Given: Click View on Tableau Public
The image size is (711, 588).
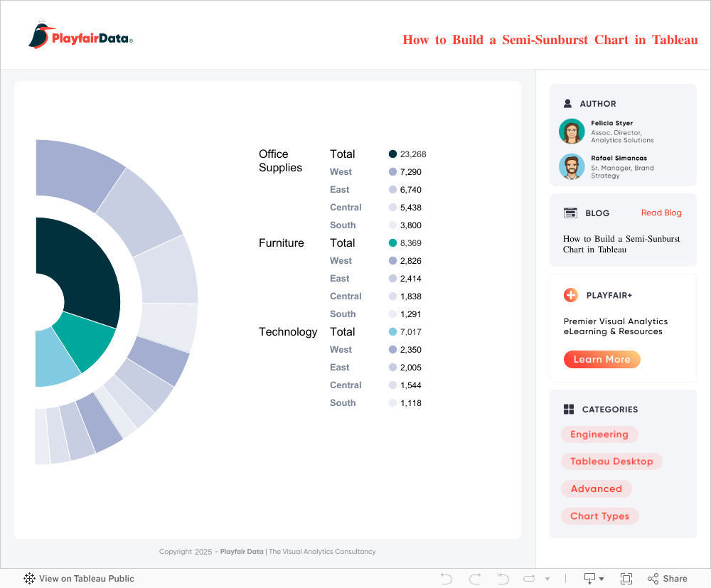Looking at the screenshot, I should (79, 579).
